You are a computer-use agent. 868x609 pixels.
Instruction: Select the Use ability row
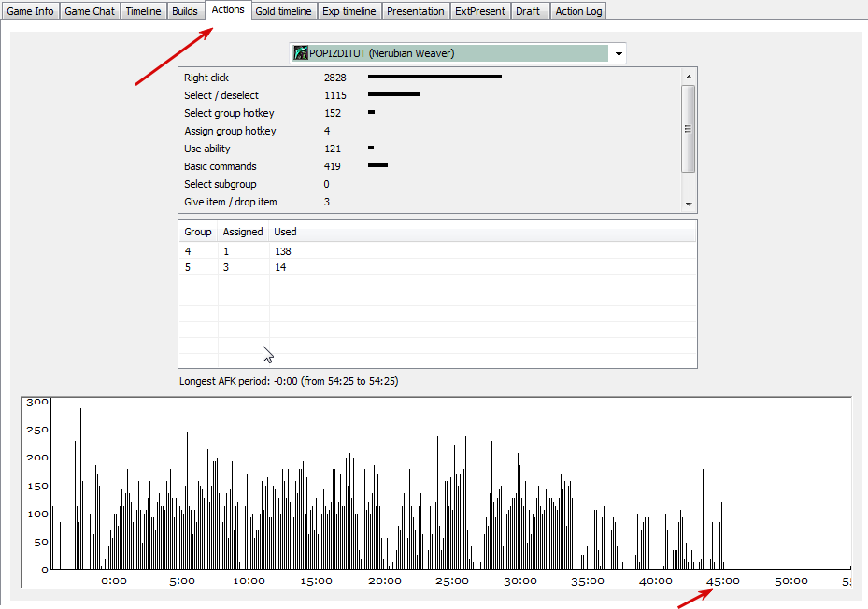click(430, 149)
